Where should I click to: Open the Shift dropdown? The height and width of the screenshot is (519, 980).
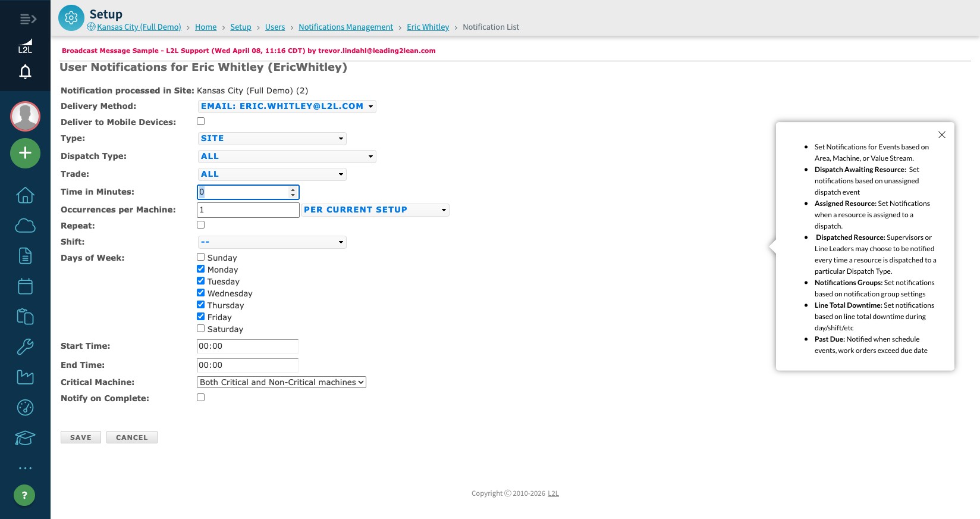[272, 242]
